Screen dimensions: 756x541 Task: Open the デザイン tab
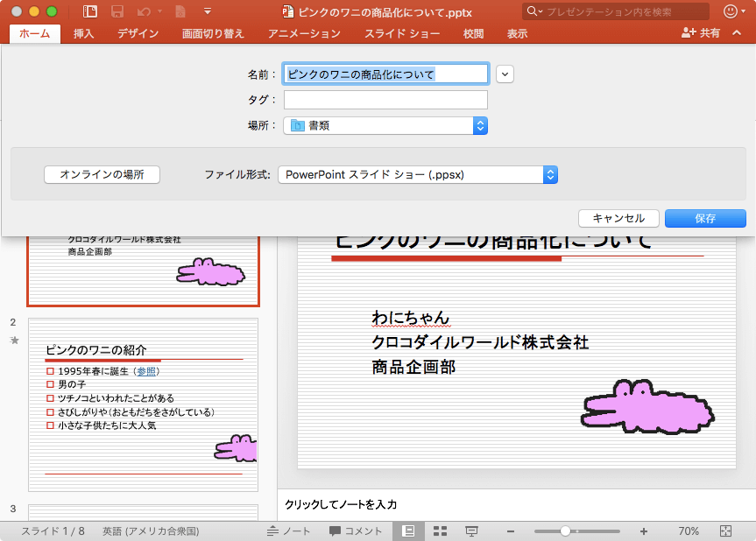(138, 33)
